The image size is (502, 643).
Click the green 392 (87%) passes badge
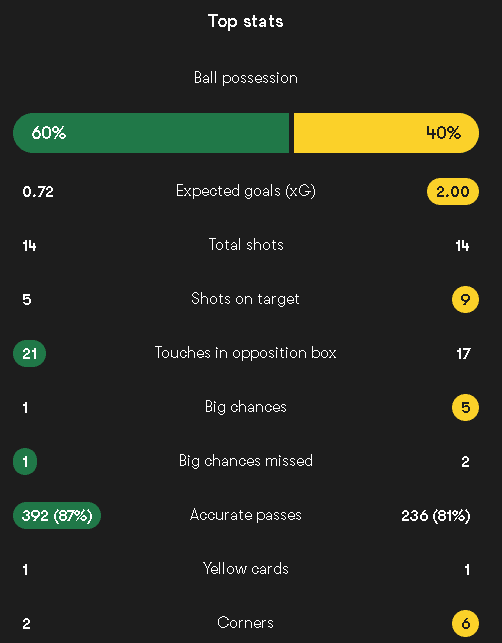(57, 515)
